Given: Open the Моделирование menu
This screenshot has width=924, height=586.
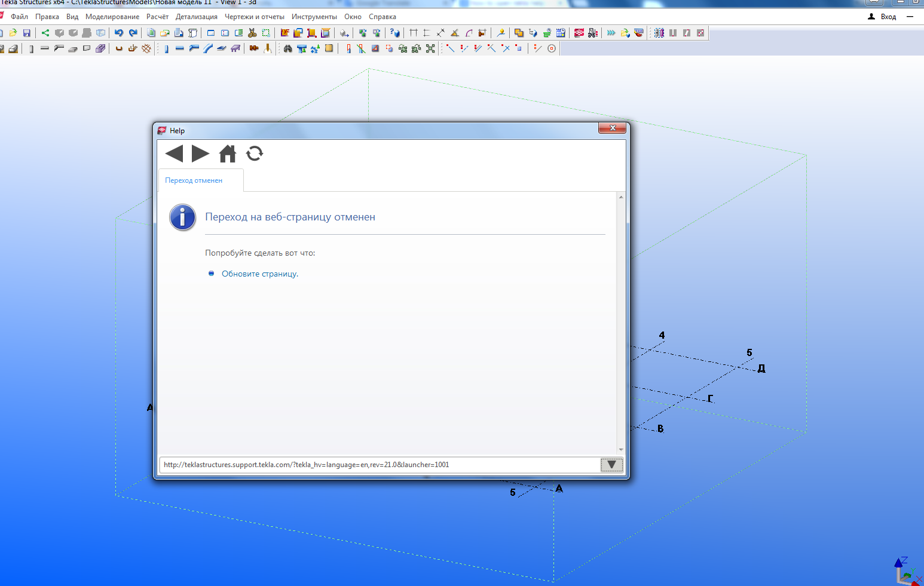Looking at the screenshot, I should point(112,17).
